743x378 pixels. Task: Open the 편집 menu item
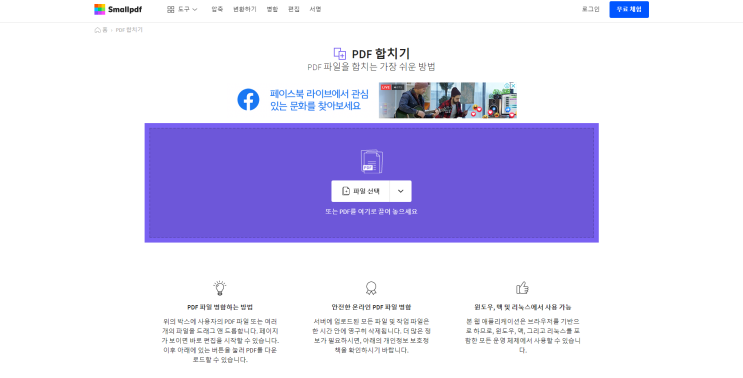pyautogui.click(x=293, y=9)
